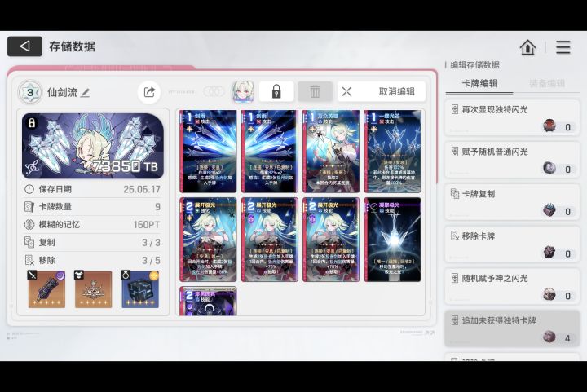Select 随机赋予神之闪光 option
The height and width of the screenshot is (392, 587).
512,287
